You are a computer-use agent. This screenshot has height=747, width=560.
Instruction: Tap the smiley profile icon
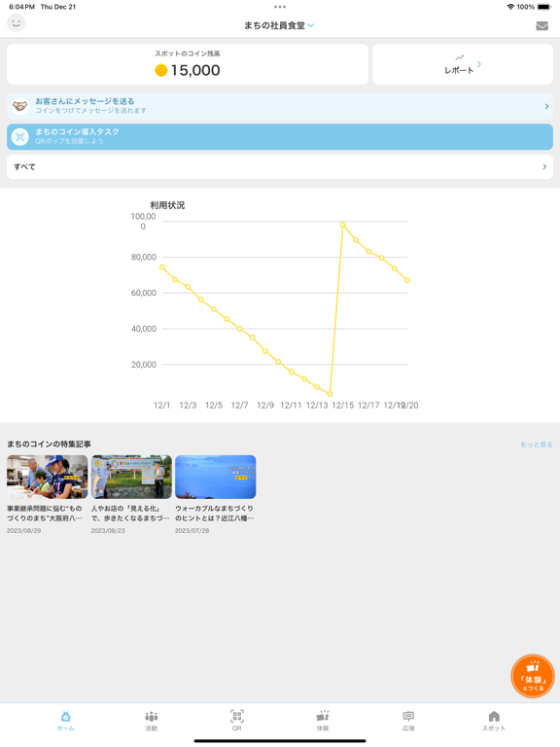(17, 23)
